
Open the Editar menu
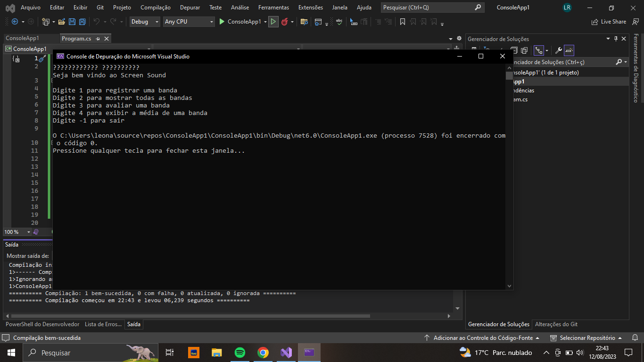pos(57,8)
